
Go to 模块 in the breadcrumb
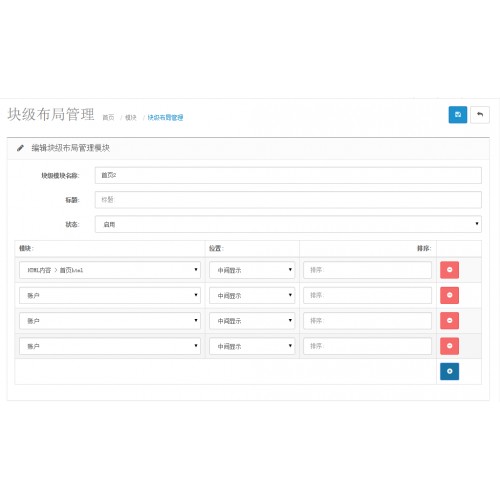[x=131, y=117]
